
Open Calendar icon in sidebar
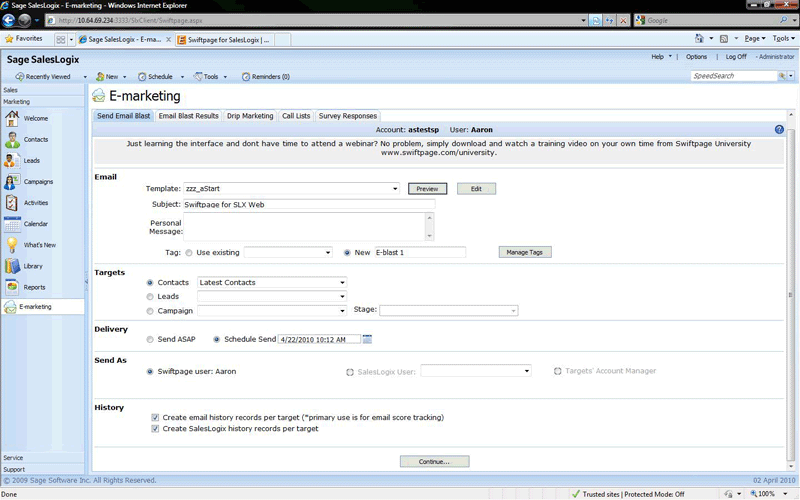12,224
